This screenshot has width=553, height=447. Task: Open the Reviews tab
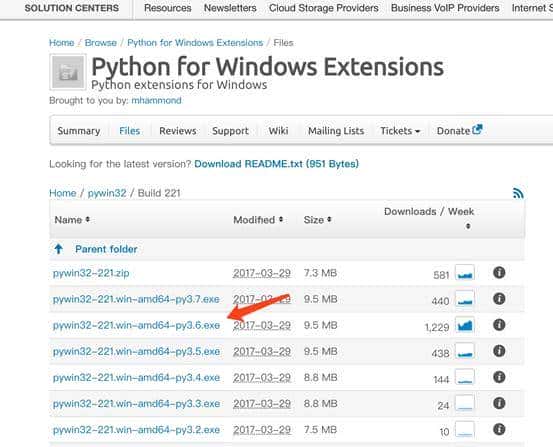pos(178,131)
